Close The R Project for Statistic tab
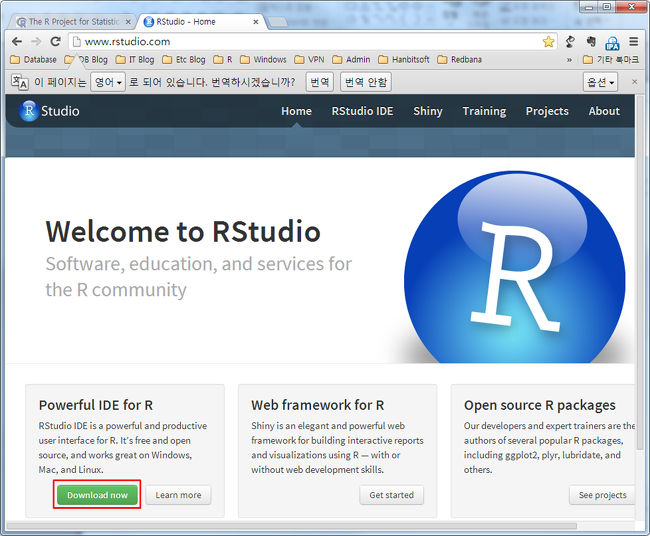Viewport: 650px width, 536px height. tap(128, 22)
